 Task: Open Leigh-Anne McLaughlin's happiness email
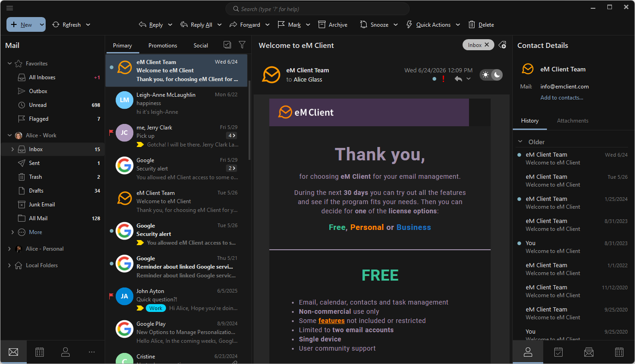tap(177, 103)
